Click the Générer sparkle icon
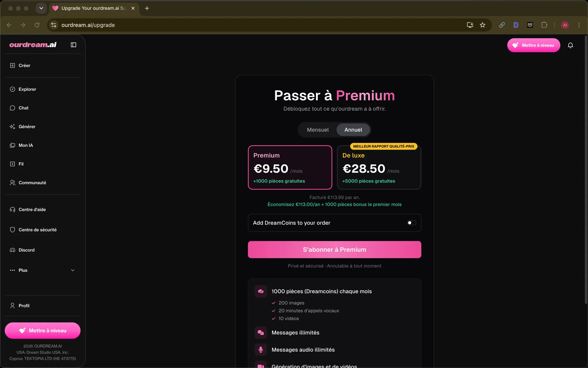This screenshot has height=368, width=588. coord(12,127)
